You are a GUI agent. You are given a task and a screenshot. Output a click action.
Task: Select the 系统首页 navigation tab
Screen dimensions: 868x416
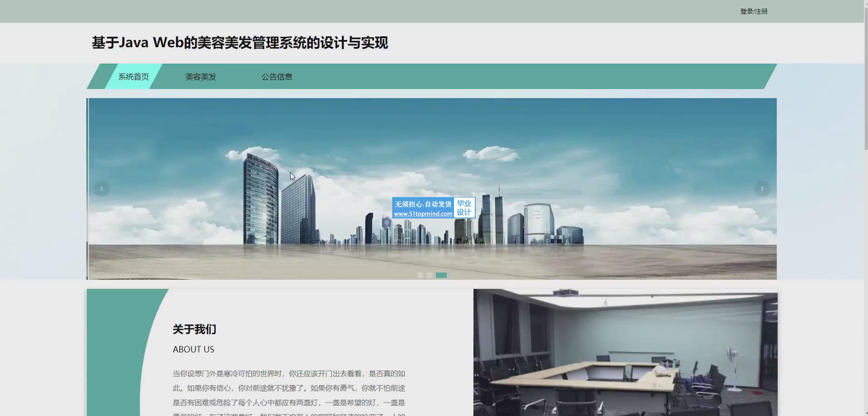point(133,76)
